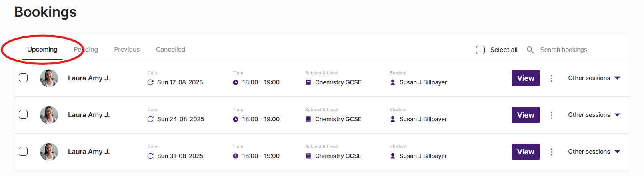Click recurring date icon for Sun 17-08-2025
Image resolution: width=644 pixels, height=176 pixels.
tap(150, 82)
